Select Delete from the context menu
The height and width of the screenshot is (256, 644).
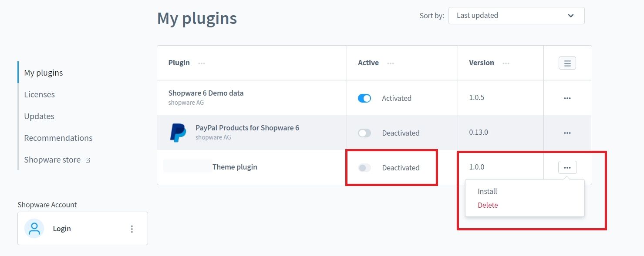tap(488, 205)
